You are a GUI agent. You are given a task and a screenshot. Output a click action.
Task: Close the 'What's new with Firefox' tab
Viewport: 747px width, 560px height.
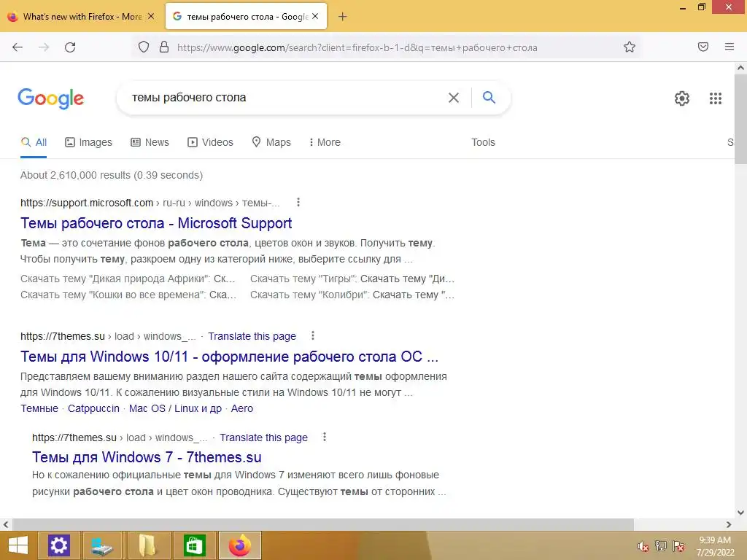pyautogui.click(x=151, y=16)
